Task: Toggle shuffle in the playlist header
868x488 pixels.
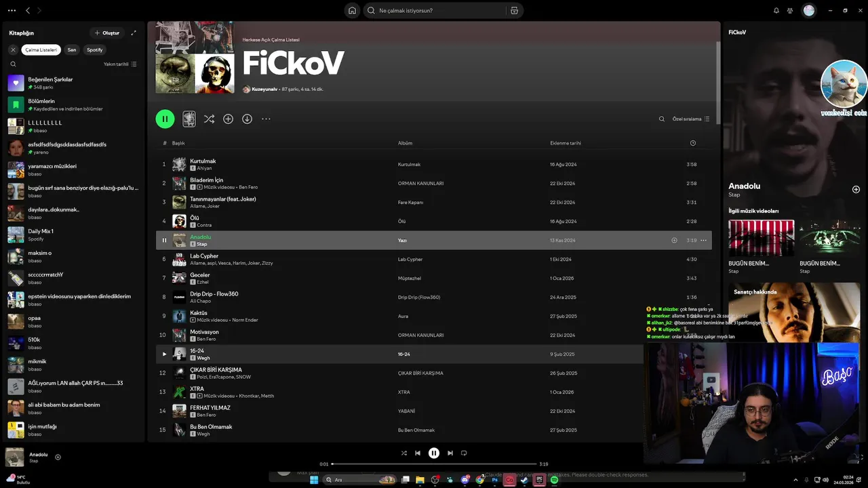Action: coord(209,119)
